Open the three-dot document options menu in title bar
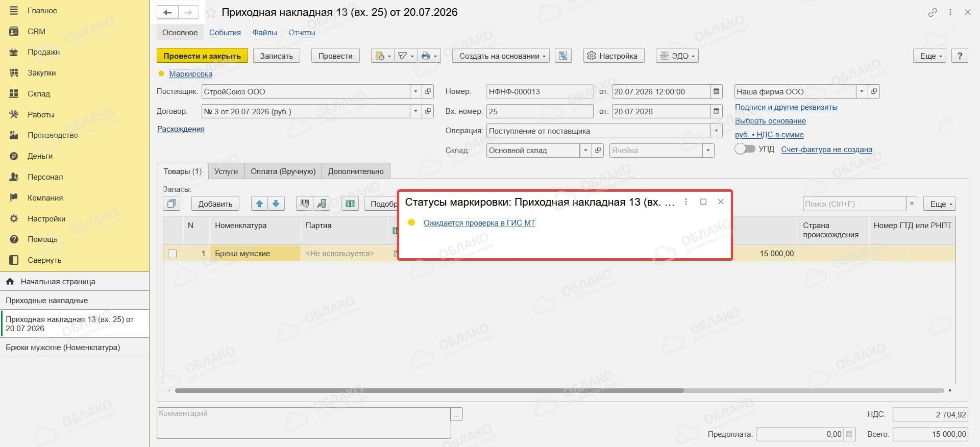Viewport: 980px width, 447px height. (950, 12)
